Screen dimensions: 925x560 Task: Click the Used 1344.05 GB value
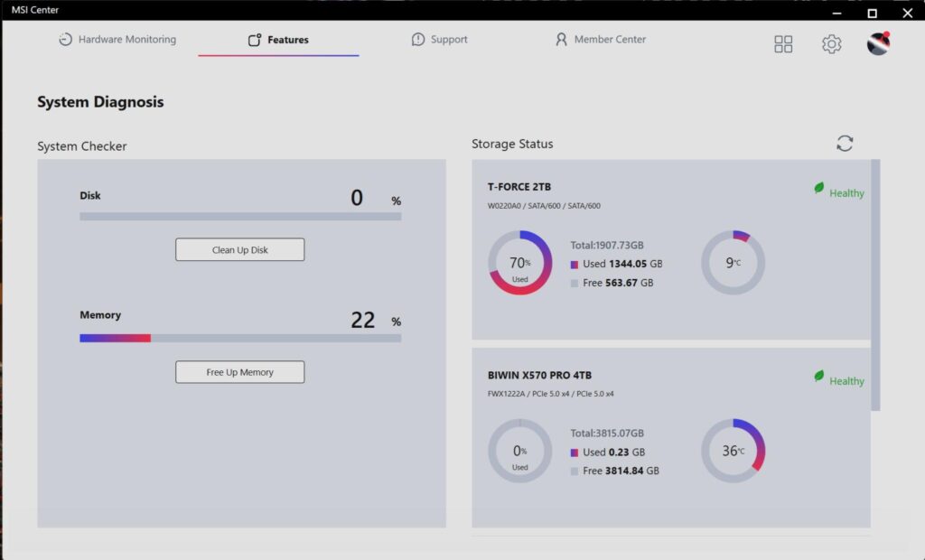(x=622, y=264)
